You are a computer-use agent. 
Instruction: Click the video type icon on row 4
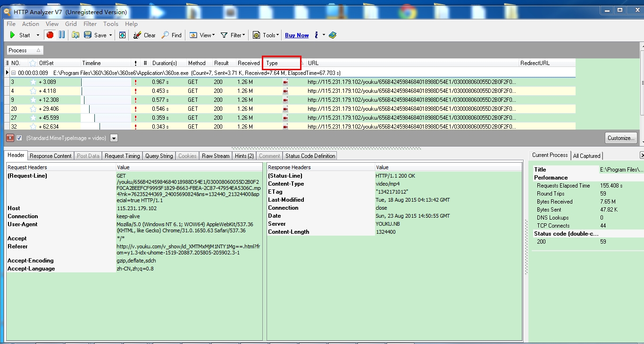(x=285, y=91)
